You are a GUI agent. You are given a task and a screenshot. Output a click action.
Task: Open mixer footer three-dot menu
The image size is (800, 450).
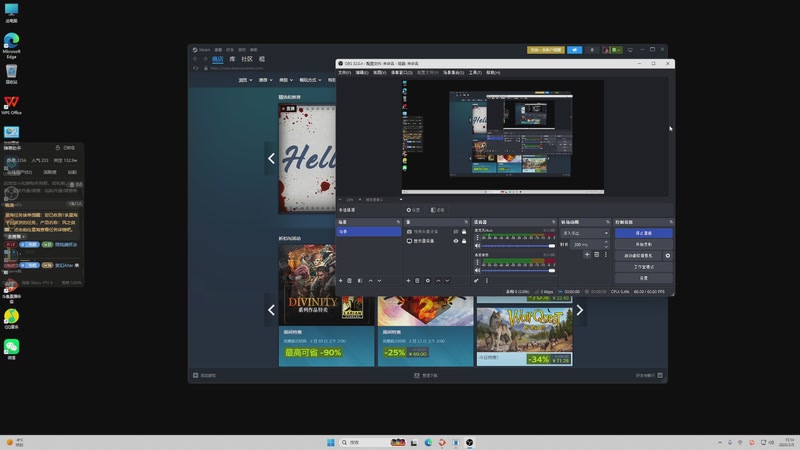click(x=487, y=281)
